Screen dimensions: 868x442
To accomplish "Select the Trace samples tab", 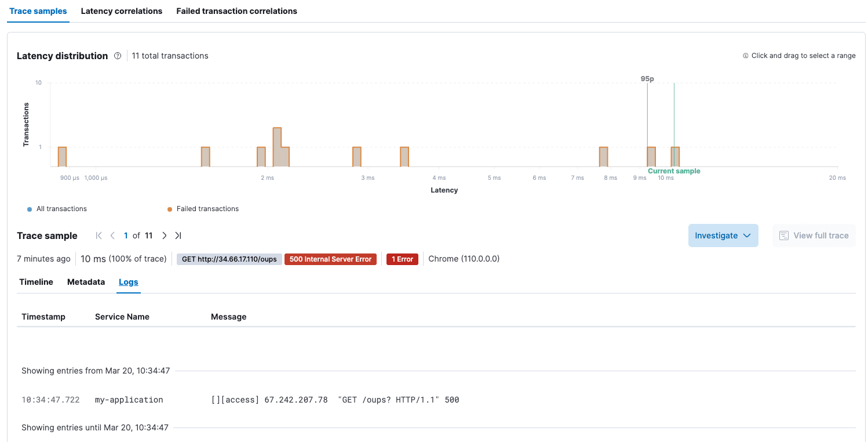I will tap(38, 11).
